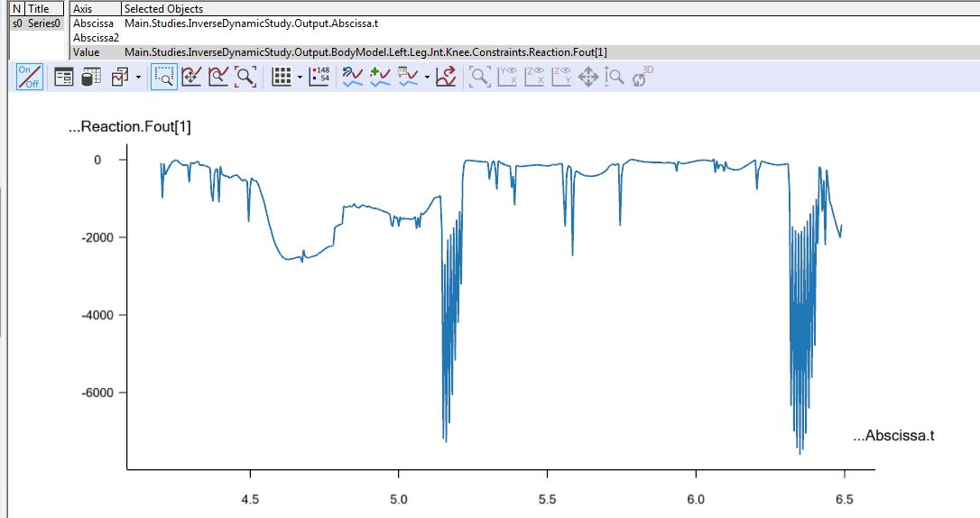Image resolution: width=980 pixels, height=518 pixels.
Task: Click the 5.5 x-axis tick label
Action: 547,499
